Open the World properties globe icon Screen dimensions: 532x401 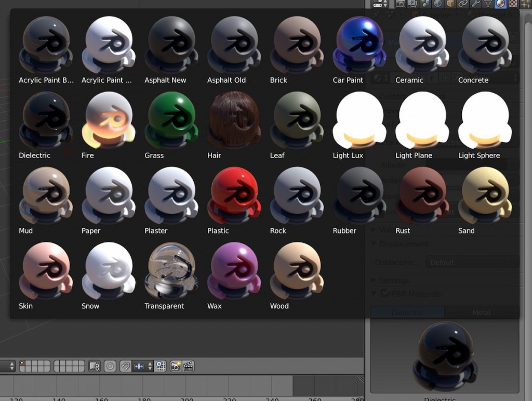[437, 4]
